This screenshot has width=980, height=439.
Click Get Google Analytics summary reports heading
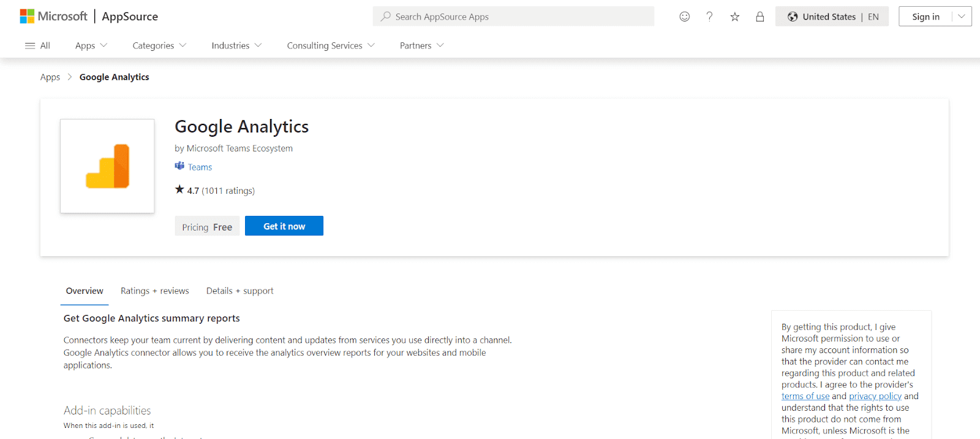pyautogui.click(x=152, y=318)
